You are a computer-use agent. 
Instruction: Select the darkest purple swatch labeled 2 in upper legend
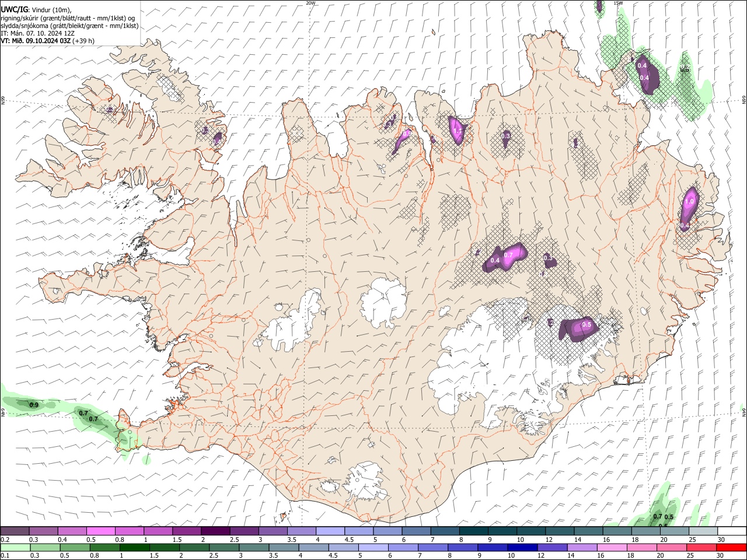[x=215, y=531]
